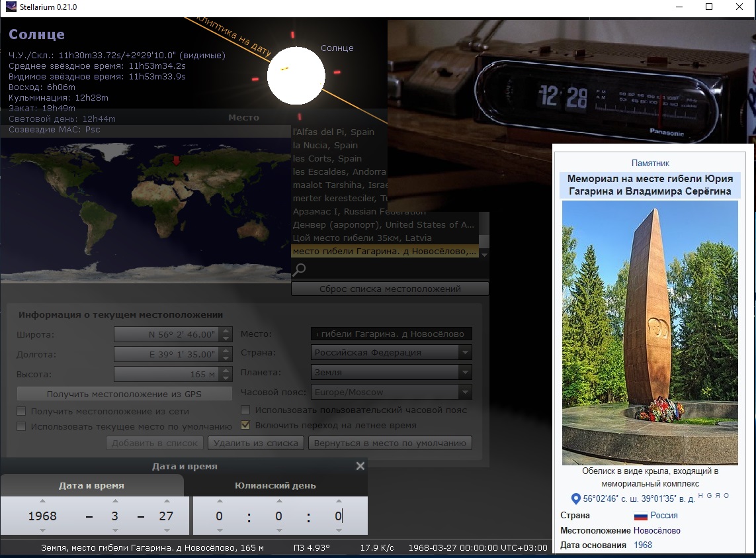This screenshot has width=756, height=558.
Task: Decrease the year value with down arrow
Action: [x=42, y=530]
